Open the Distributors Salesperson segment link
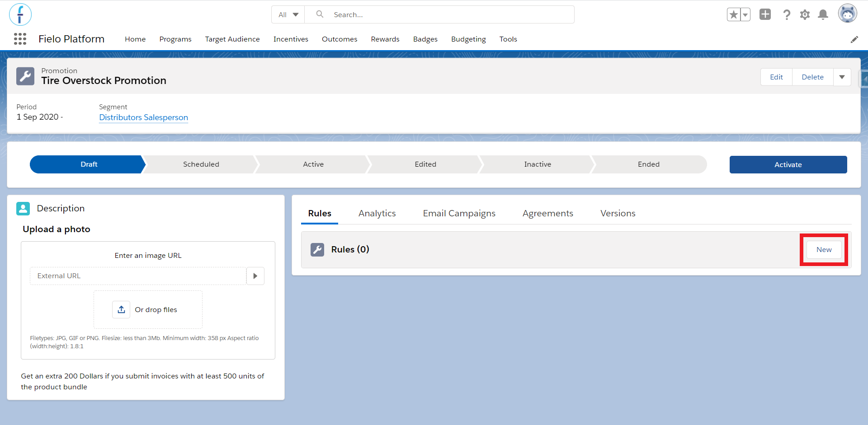 tap(143, 117)
